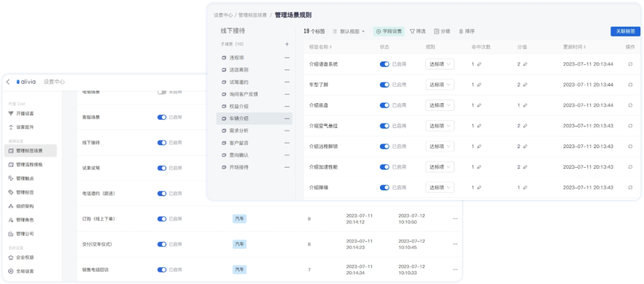Open 规则 dropdown for 介绍降噪
Image resolution: width=644 pixels, height=284 pixels.
click(440, 187)
